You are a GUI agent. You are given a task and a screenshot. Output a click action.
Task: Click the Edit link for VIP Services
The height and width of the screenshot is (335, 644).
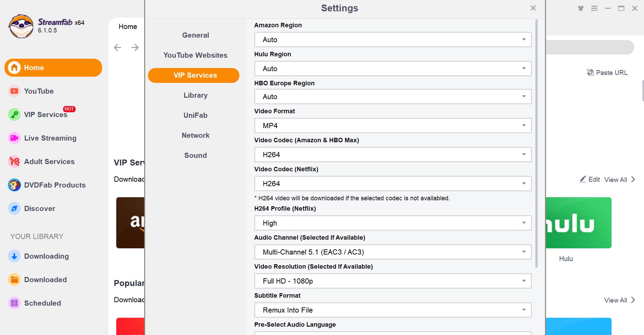pyautogui.click(x=590, y=179)
